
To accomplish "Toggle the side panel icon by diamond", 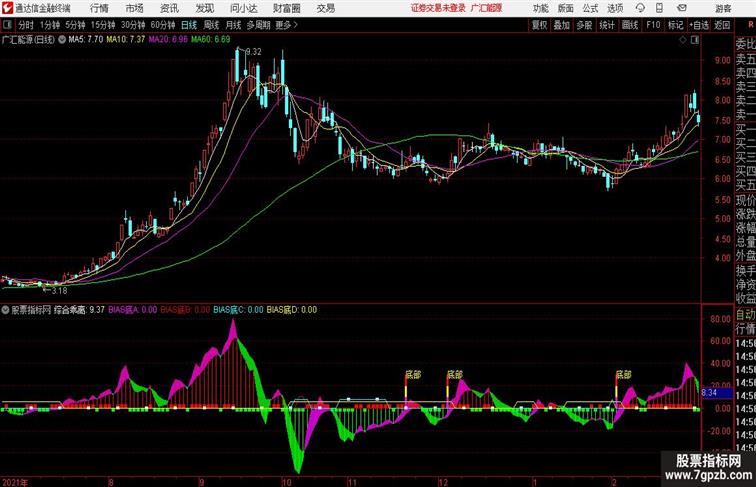I will click(695, 40).
